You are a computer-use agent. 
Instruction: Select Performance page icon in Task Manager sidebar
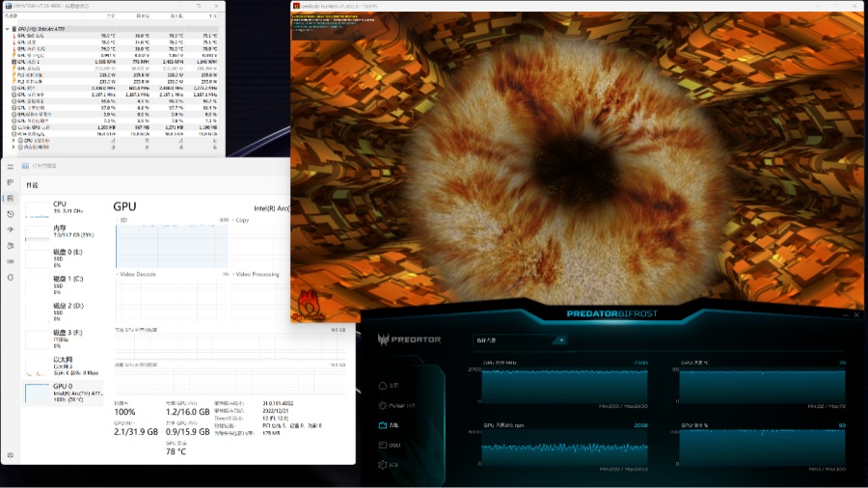(10, 198)
